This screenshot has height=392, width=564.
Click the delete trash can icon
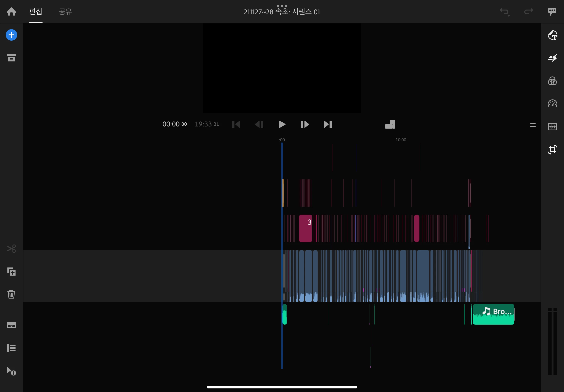[11, 294]
